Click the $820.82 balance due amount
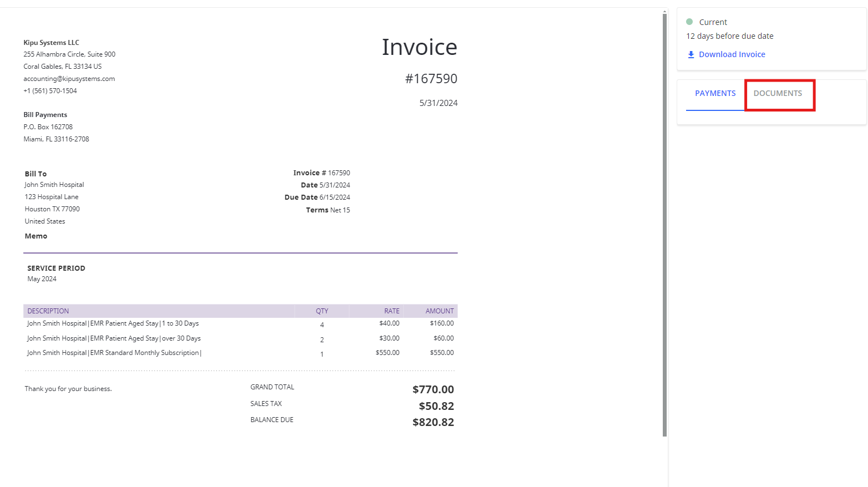The height and width of the screenshot is (487, 868). (x=433, y=422)
